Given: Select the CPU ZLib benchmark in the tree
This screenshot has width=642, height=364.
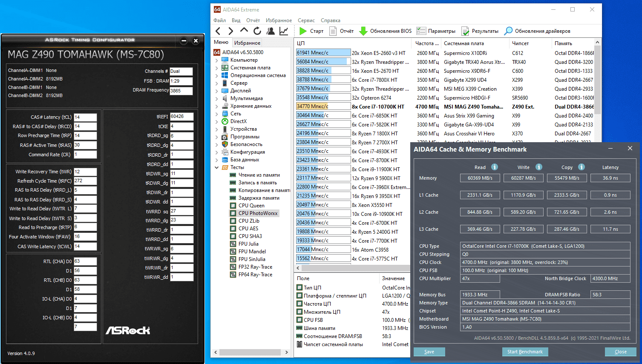Looking at the screenshot, I should 249,221.
